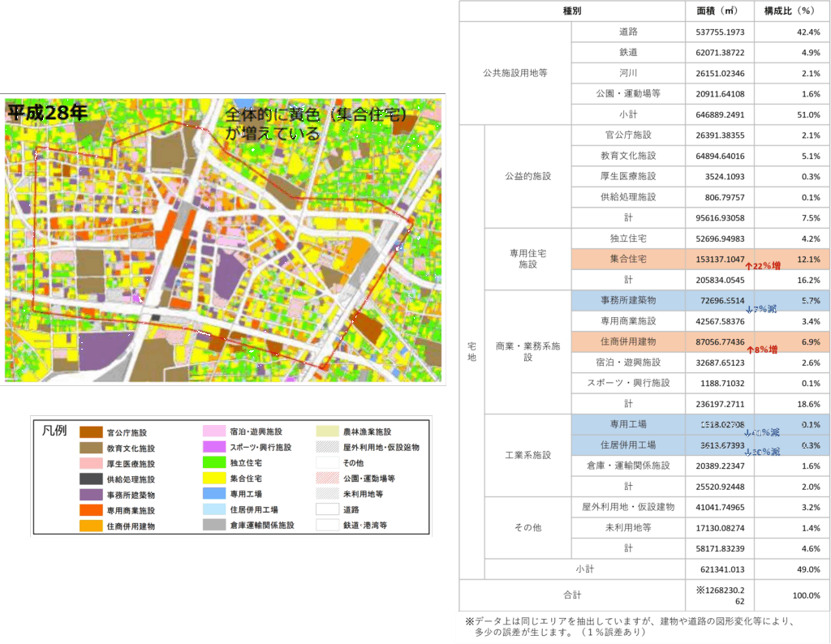Click the ↑22%増 red annotation

tap(763, 266)
